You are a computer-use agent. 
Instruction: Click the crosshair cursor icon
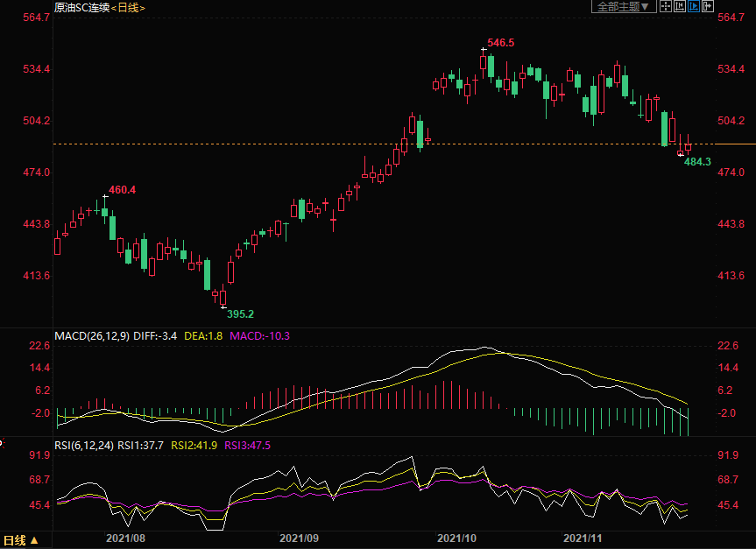pyautogui.click(x=665, y=7)
